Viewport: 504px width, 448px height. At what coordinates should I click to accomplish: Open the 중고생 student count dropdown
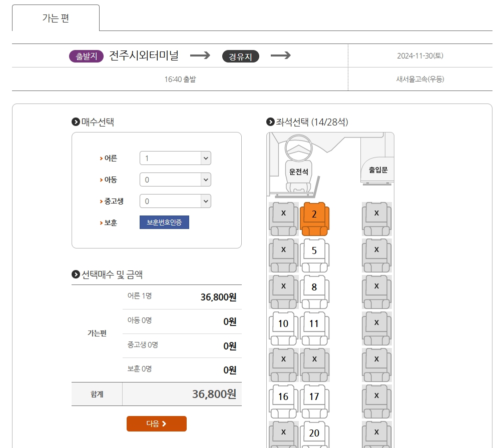tap(175, 200)
